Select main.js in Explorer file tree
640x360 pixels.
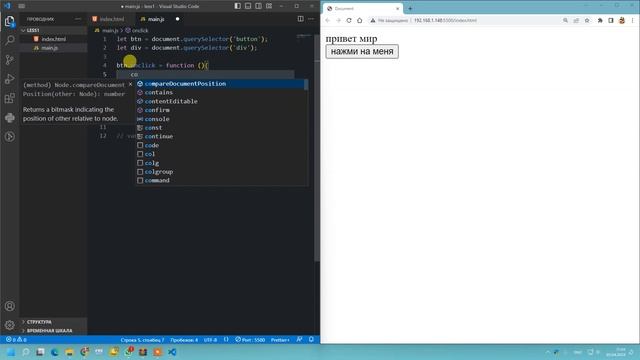tap(53, 48)
